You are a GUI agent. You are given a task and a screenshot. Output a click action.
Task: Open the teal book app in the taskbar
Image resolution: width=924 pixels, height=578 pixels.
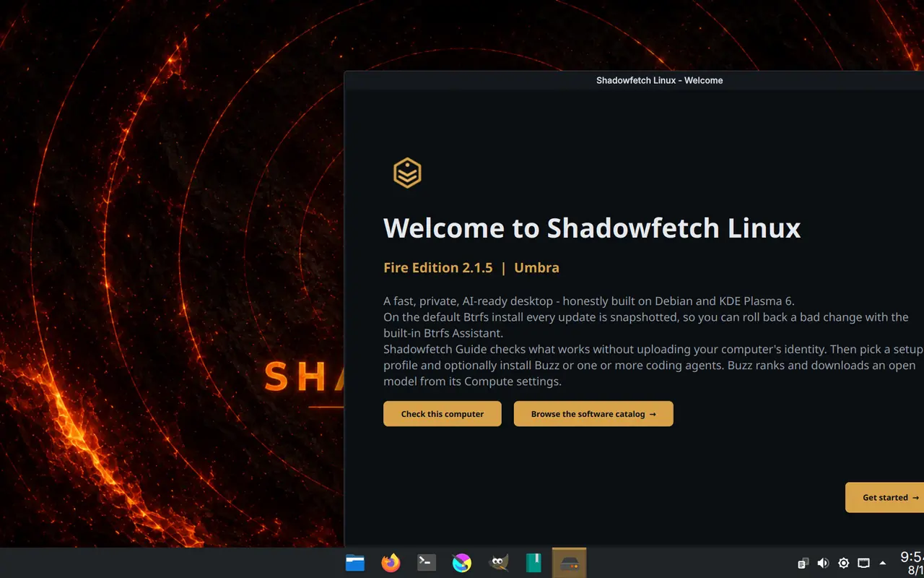[533, 563]
